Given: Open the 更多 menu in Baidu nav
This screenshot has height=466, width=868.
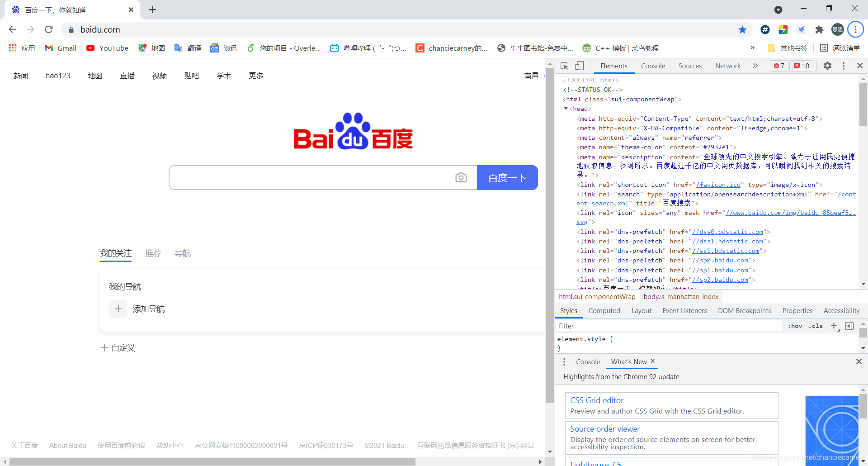Looking at the screenshot, I should pos(256,76).
